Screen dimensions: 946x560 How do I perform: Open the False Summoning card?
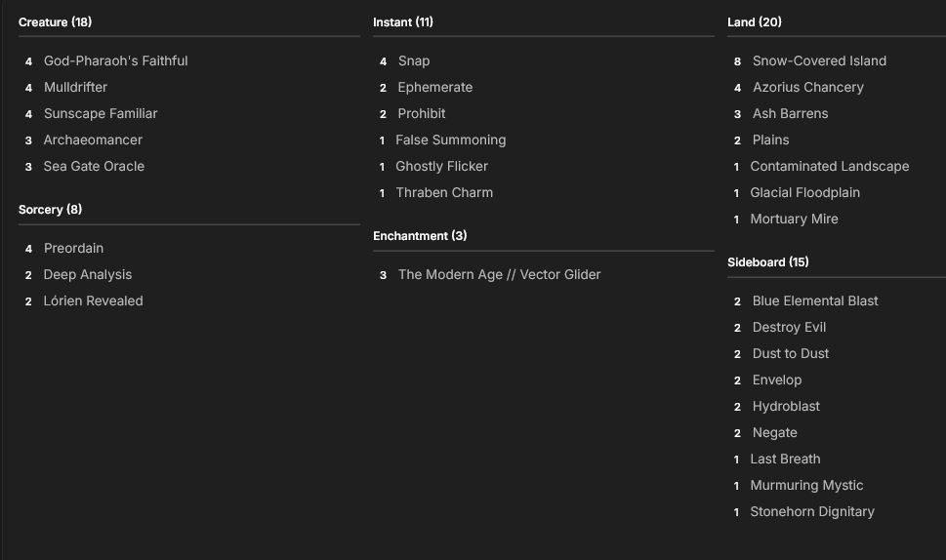pyautogui.click(x=451, y=140)
